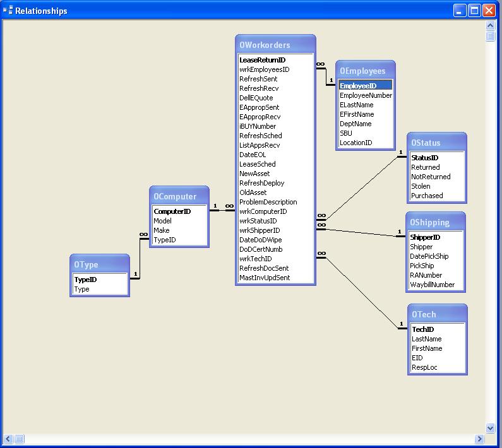The image size is (502, 448).
Task: Click the vertical scrollbar down arrow
Action: click(490, 428)
